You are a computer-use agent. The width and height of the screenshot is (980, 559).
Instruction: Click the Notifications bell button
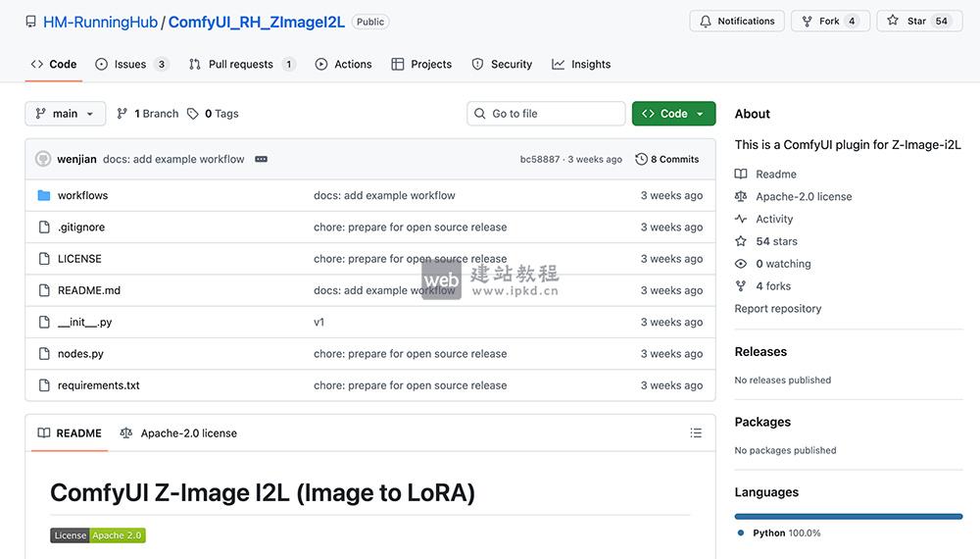737,21
